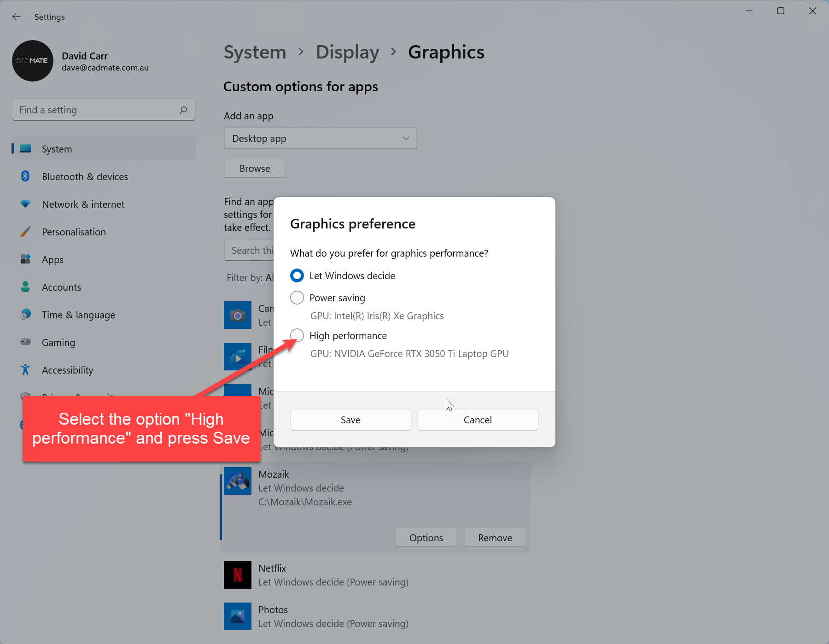The image size is (829, 644).
Task: Cancel the Graphics preference dialog
Action: 478,420
